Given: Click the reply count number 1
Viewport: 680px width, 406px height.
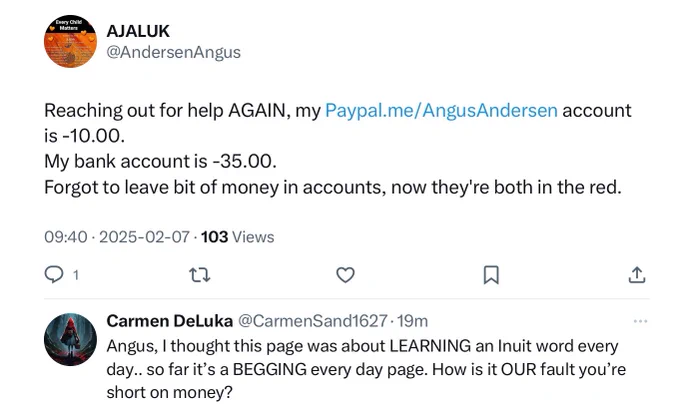Looking at the screenshot, I should (76, 275).
